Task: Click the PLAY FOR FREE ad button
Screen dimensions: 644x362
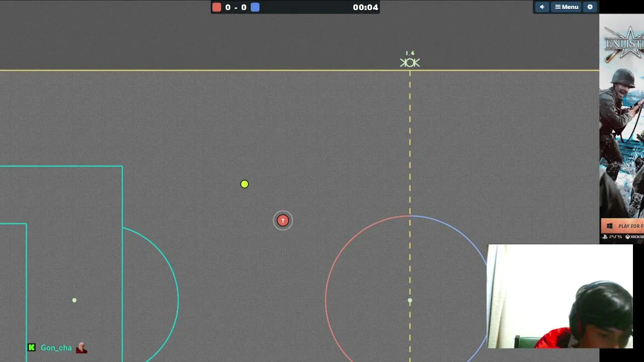Action: click(622, 226)
